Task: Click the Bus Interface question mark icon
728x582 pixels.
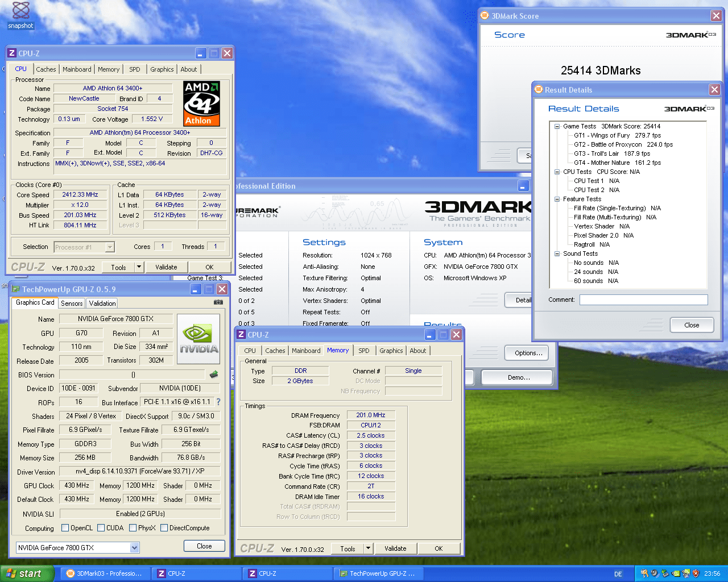Action: 218,402
